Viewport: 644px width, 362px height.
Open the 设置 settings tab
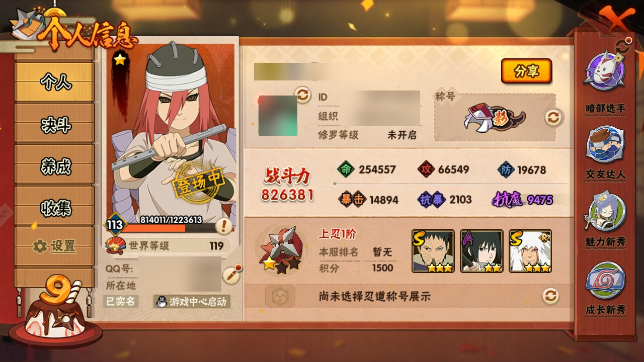click(54, 246)
